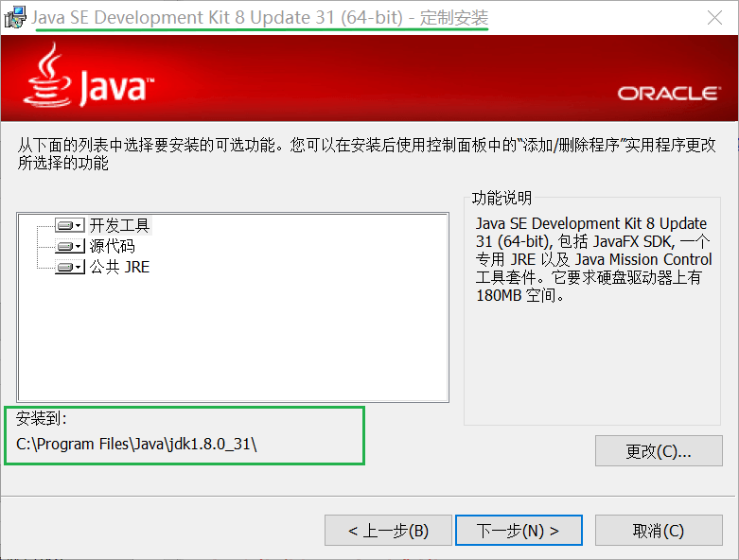Image resolution: width=739 pixels, height=560 pixels.
Task: Open the 开发工具 feature drive dropdown
Action: [70, 225]
